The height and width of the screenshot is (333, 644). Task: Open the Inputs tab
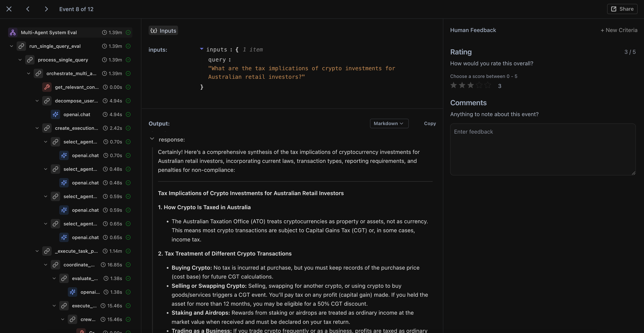[x=163, y=31]
